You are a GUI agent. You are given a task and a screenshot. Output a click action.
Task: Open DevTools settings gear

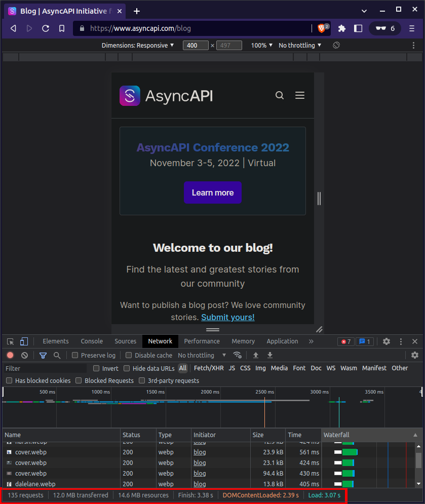coord(387,341)
